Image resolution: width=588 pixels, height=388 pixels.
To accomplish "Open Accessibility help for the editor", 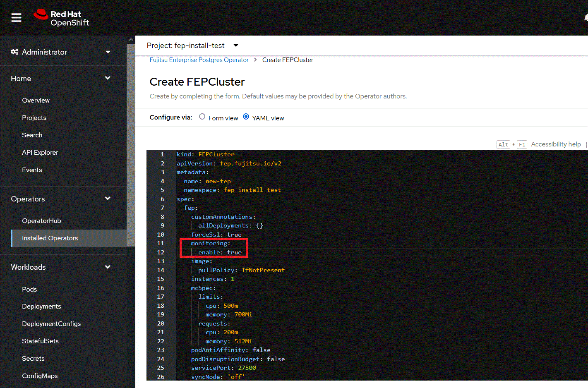I will [x=555, y=144].
